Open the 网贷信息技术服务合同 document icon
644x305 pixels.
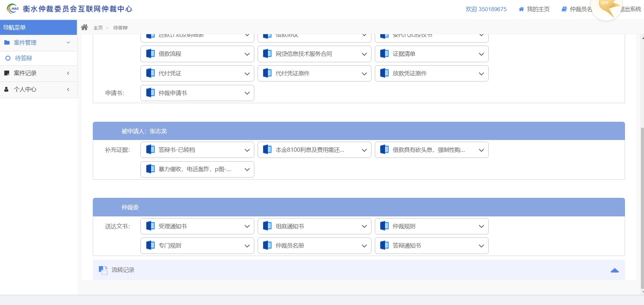coord(267,54)
